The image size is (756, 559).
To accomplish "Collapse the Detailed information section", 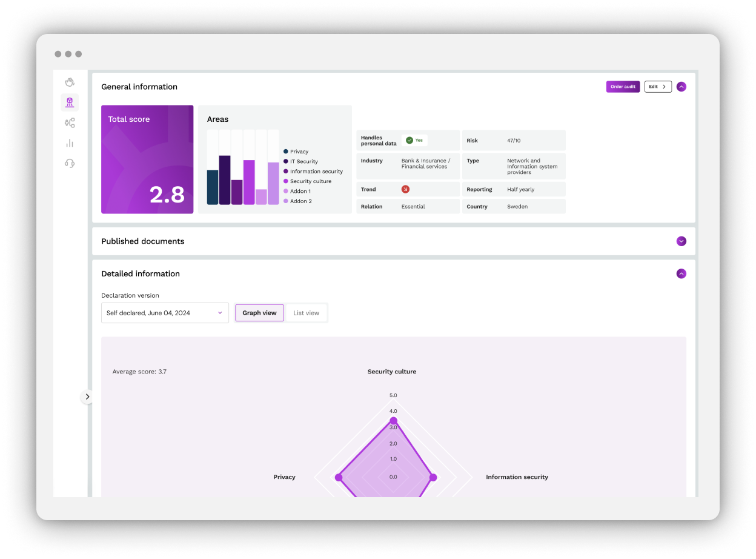I will [681, 273].
